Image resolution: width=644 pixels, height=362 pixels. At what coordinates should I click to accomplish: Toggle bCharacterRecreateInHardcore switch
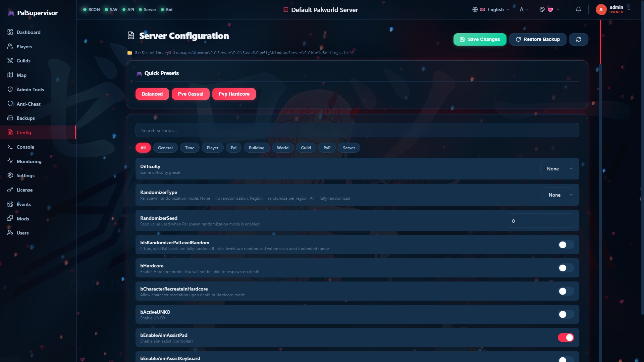566,291
